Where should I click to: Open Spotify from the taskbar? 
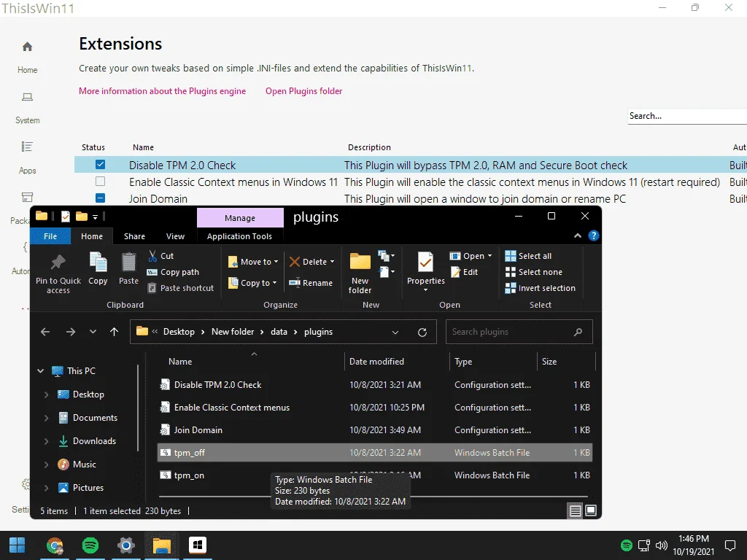[90, 545]
